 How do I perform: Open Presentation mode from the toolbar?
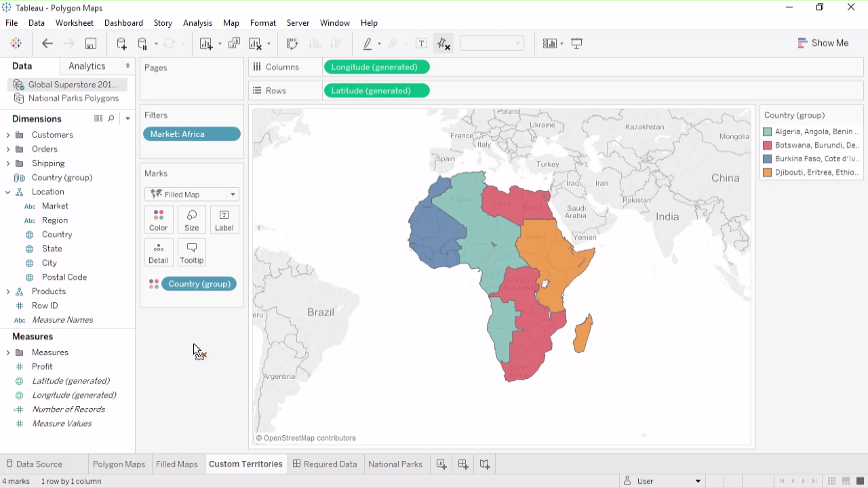point(577,43)
